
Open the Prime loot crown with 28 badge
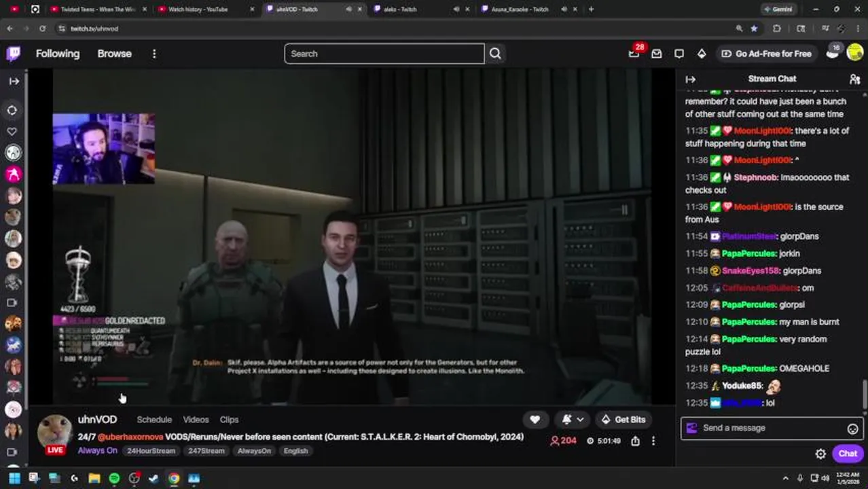(x=634, y=54)
